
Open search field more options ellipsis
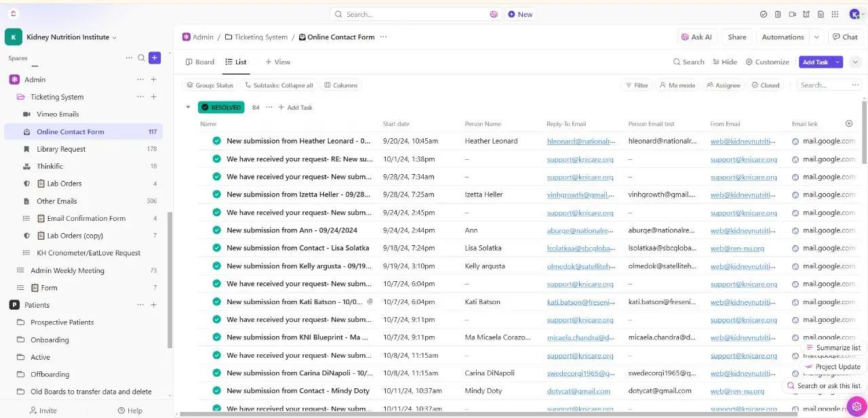click(x=855, y=85)
